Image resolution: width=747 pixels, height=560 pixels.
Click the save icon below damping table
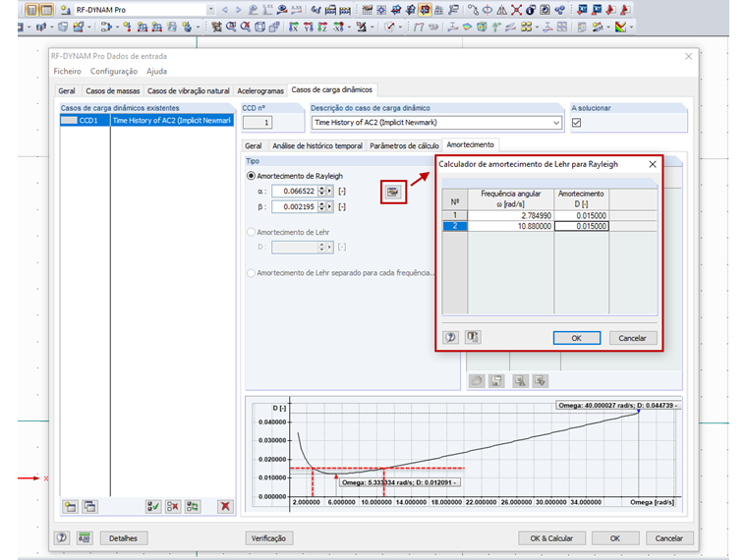tap(496, 380)
